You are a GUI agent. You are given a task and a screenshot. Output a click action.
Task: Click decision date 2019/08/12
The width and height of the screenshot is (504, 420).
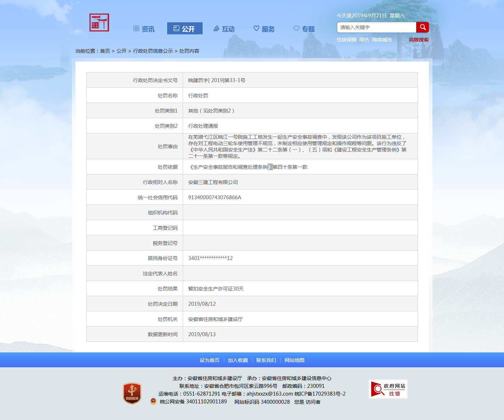(x=202, y=304)
